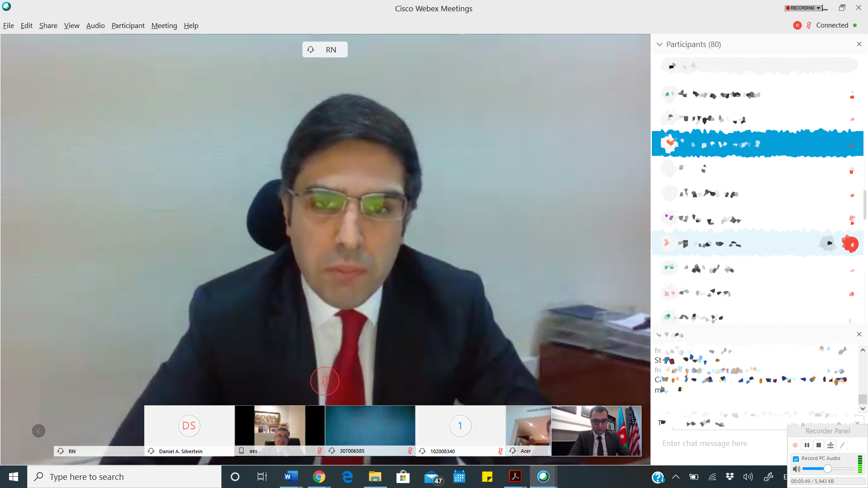Select the 102008340 video thumbnail
868x488 pixels.
(460, 431)
